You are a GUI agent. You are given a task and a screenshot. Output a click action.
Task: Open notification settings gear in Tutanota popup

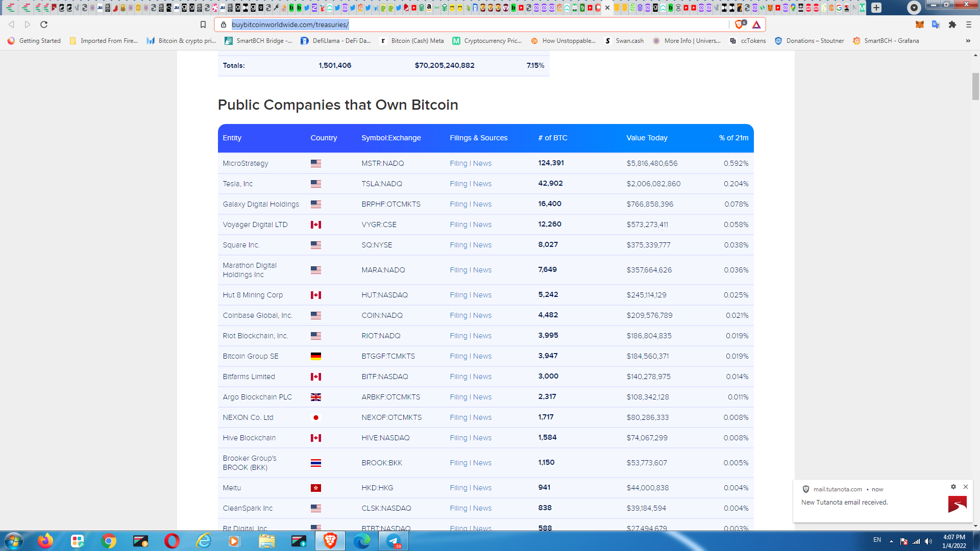pos(953,487)
